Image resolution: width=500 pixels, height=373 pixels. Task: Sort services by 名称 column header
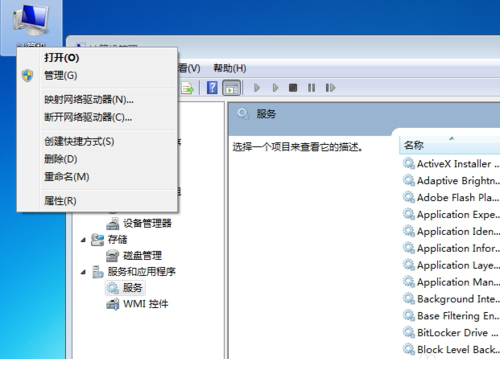[x=449, y=145]
